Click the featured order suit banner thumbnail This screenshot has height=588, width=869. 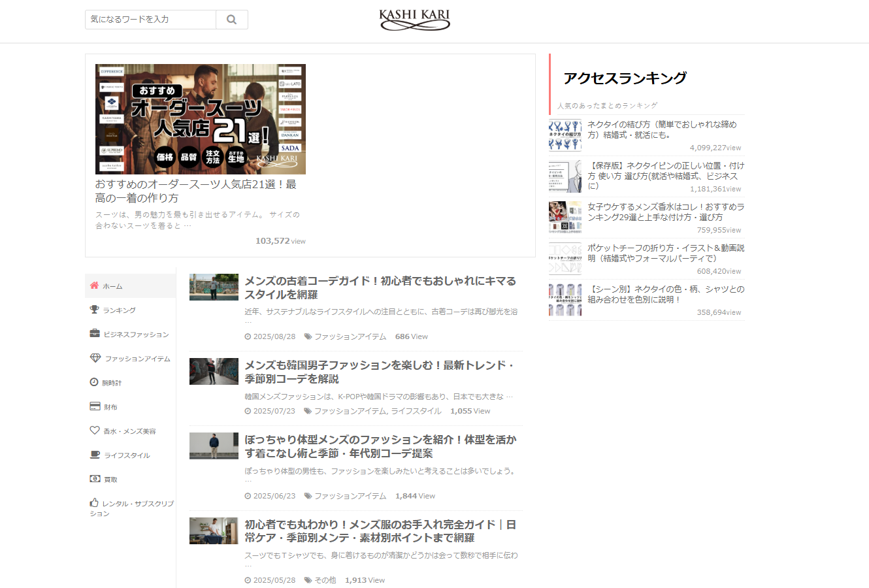(x=199, y=119)
